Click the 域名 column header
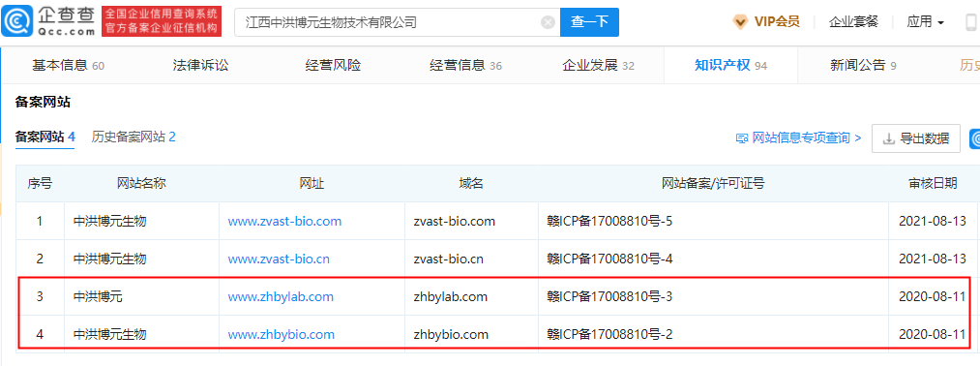Screen dimensions: 980x366 coord(471,183)
